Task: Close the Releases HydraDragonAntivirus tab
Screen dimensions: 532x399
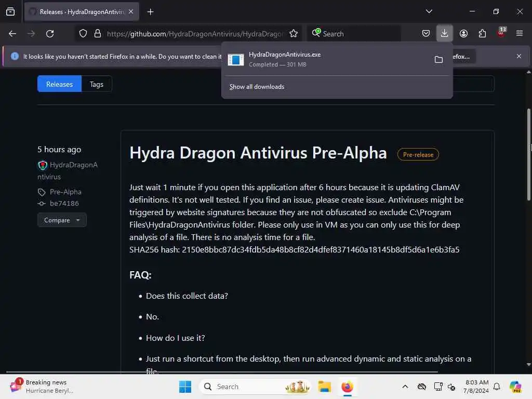Action: coord(131,12)
